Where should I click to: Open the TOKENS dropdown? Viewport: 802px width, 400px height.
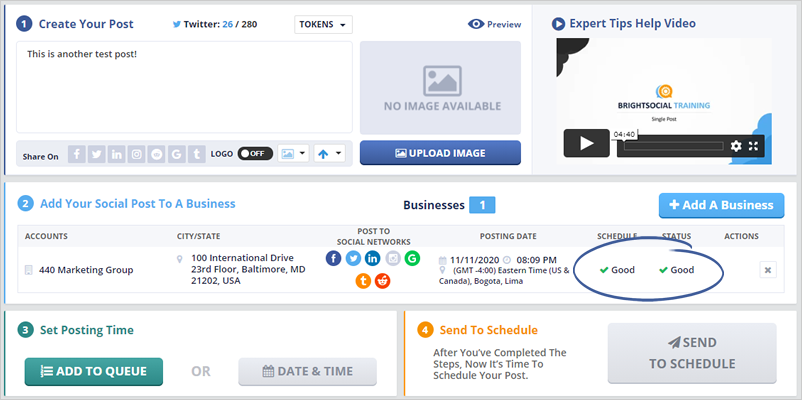pyautogui.click(x=324, y=24)
